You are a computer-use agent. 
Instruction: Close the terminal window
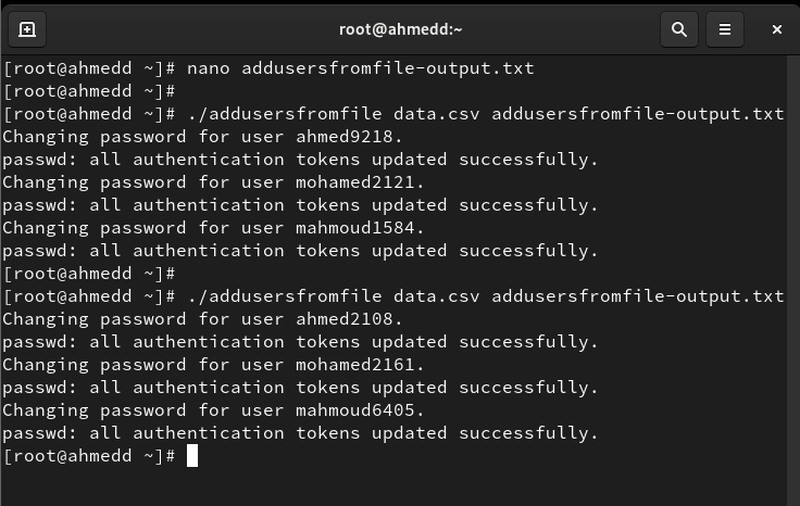(x=777, y=30)
